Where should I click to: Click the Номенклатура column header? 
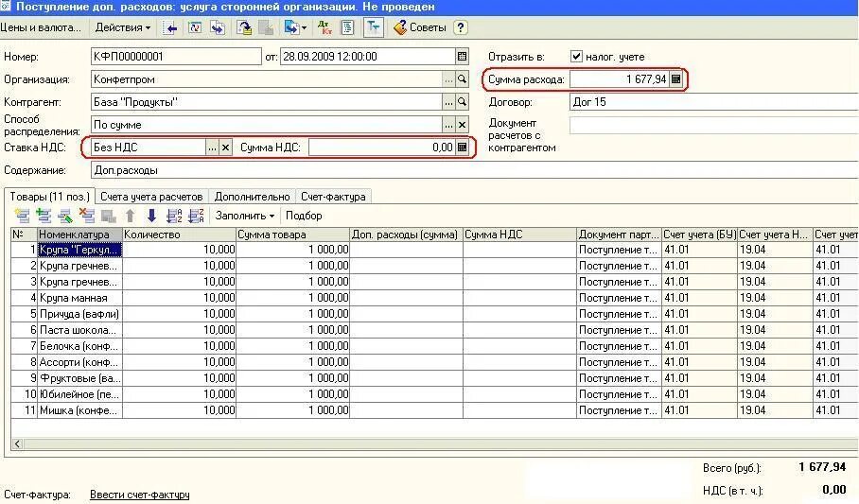(79, 235)
